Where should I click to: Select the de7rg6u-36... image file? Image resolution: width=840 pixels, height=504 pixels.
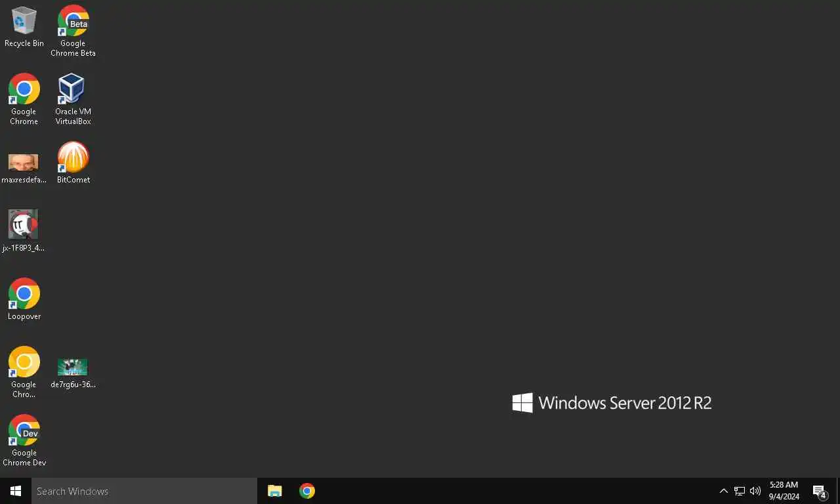(73, 373)
